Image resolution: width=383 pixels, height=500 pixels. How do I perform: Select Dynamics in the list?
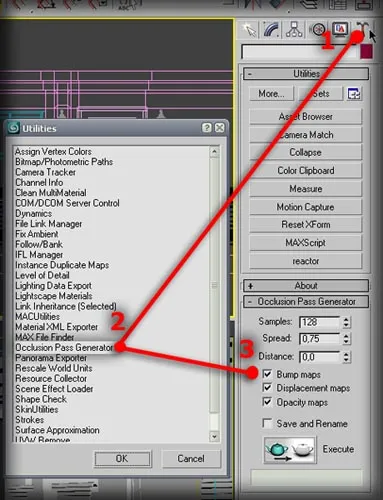[x=34, y=214]
